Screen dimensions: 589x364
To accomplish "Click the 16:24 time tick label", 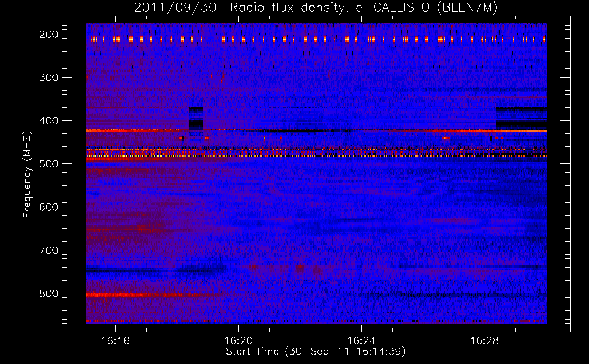I will coord(361,341).
